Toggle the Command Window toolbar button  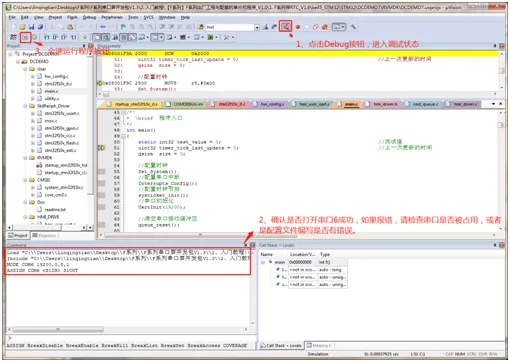tap(97, 37)
